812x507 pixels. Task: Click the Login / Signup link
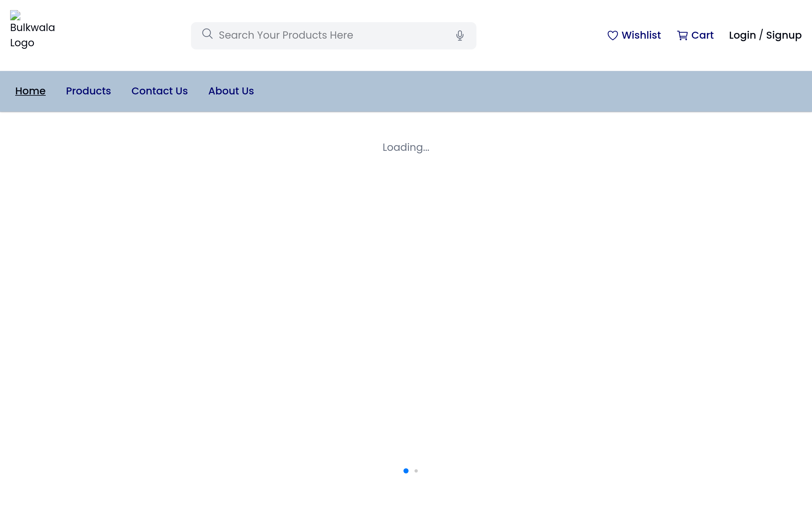point(765,35)
